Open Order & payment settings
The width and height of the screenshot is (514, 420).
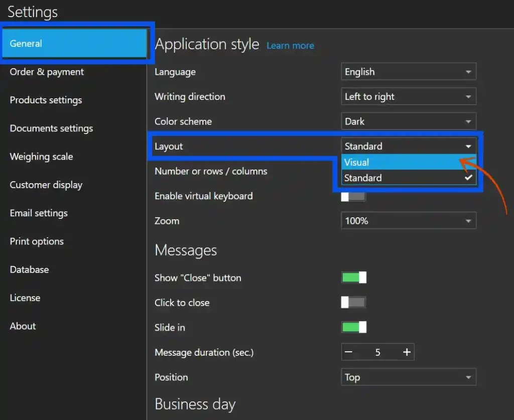coord(46,72)
